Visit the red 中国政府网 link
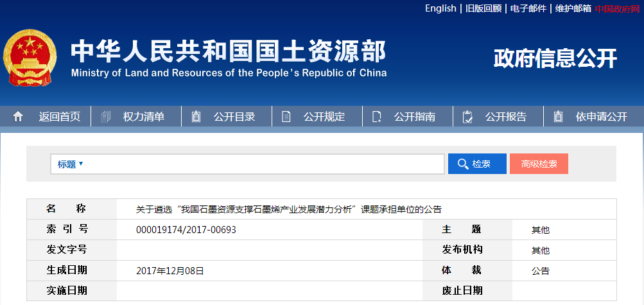Screen dimensions: 644x305 (x=617, y=8)
